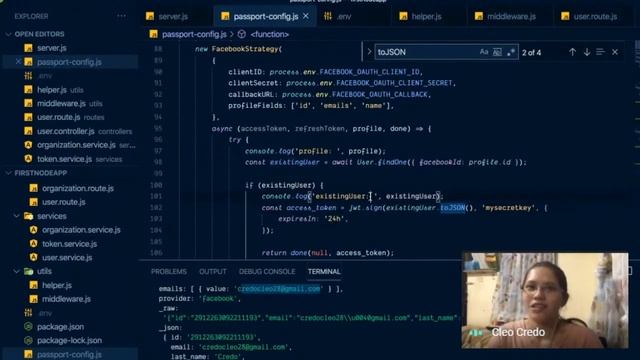Image resolution: width=640 pixels, height=360 pixels.
Task: Click the package.json file icon
Action: pos(28,327)
